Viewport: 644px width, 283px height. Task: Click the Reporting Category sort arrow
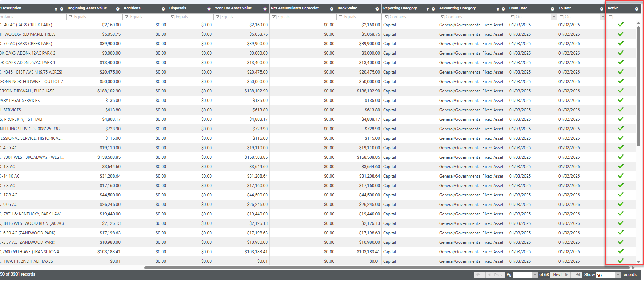(428, 9)
